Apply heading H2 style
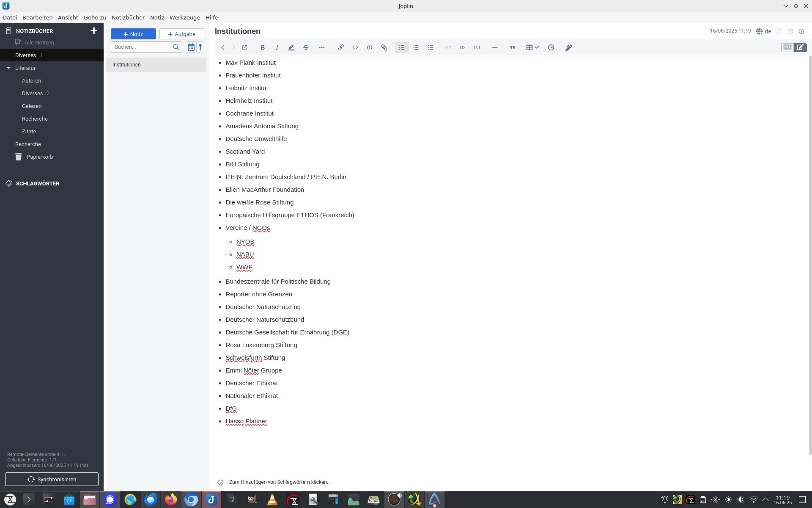Viewport: 812px width, 508px height. [x=463, y=47]
